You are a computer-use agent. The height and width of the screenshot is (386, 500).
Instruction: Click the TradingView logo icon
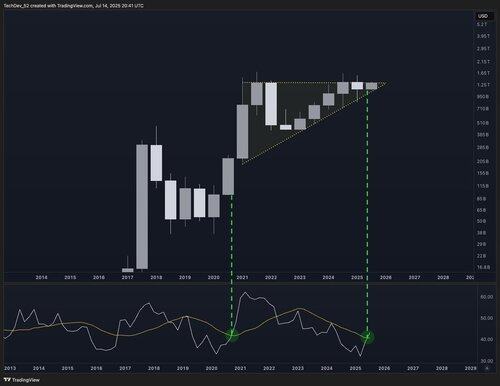pyautogui.click(x=7, y=380)
